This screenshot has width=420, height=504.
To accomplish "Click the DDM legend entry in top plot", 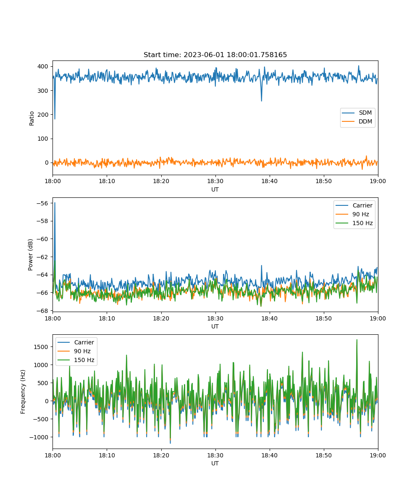I will pyautogui.click(x=365, y=122).
